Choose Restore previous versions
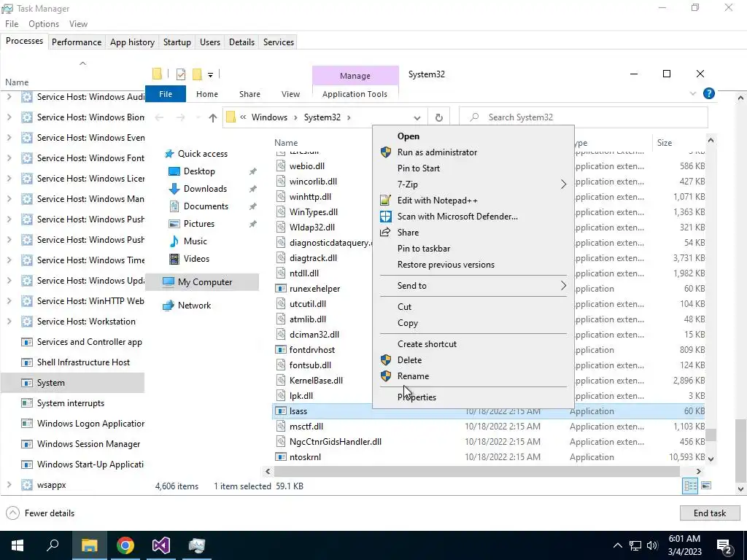 446,265
